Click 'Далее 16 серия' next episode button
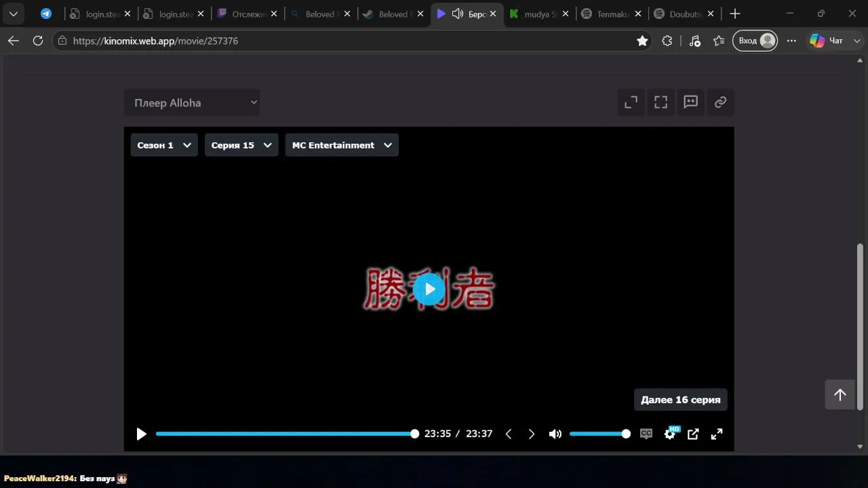This screenshot has width=868, height=488. (x=681, y=400)
